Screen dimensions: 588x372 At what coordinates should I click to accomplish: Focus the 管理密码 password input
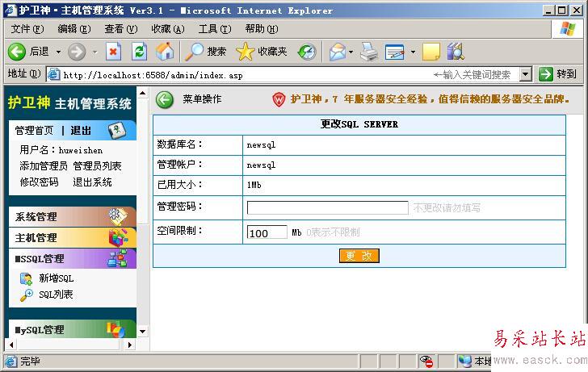click(x=327, y=207)
